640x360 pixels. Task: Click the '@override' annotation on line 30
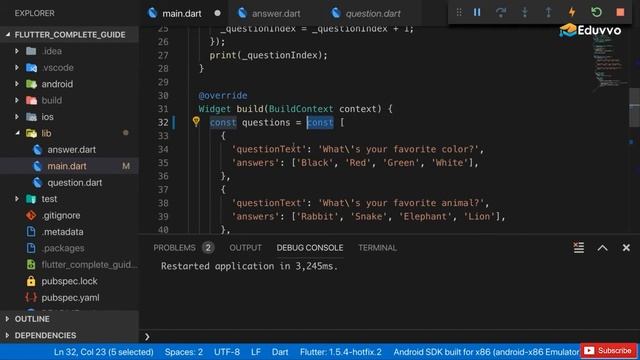tap(223, 96)
